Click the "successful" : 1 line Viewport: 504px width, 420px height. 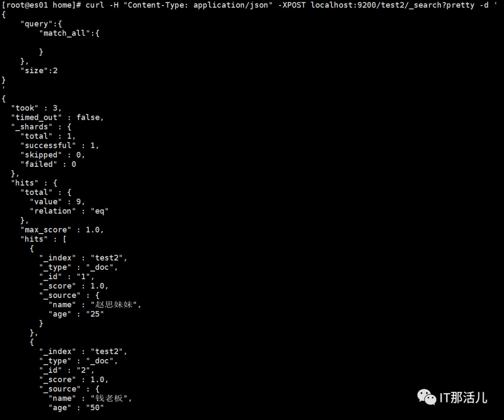pyautogui.click(x=60, y=145)
